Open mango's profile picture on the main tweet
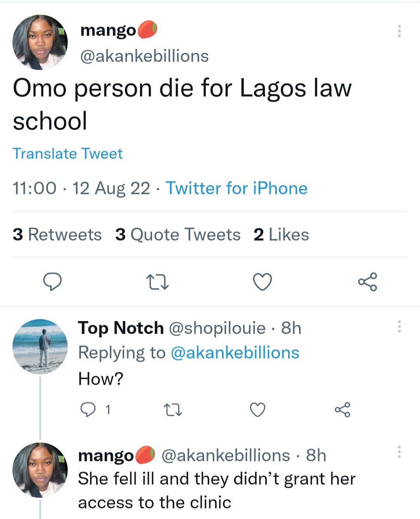Screen dimensions: 420x519 pos(40,42)
